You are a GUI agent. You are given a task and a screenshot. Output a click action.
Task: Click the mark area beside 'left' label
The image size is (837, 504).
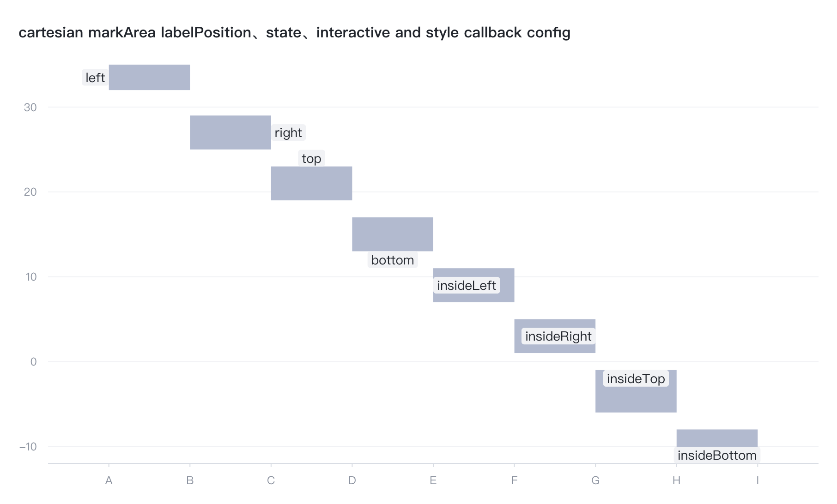point(149,77)
